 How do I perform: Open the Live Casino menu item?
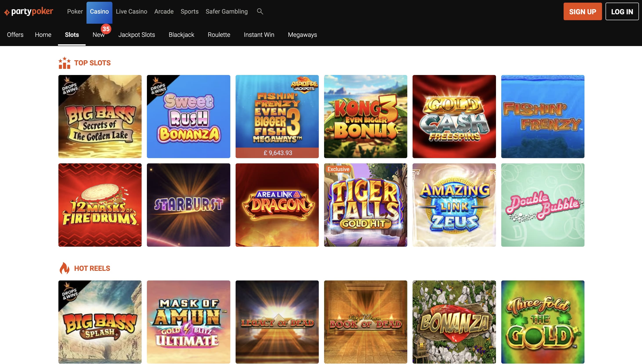[131, 11]
